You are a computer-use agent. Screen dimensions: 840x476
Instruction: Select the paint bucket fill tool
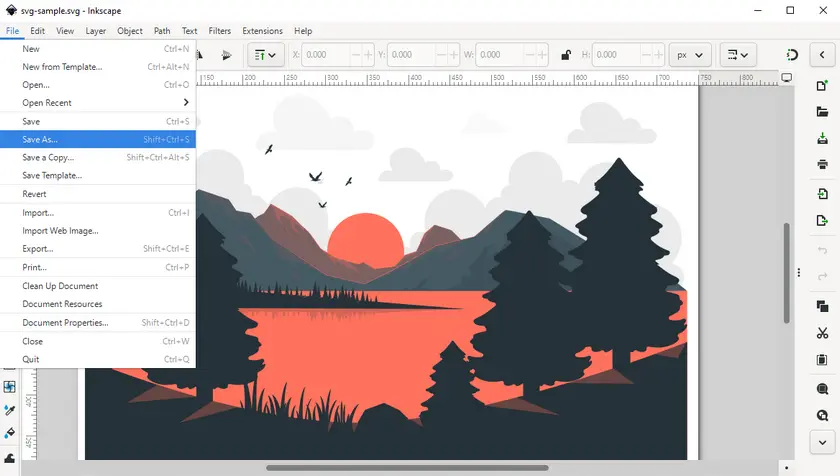[x=10, y=434]
